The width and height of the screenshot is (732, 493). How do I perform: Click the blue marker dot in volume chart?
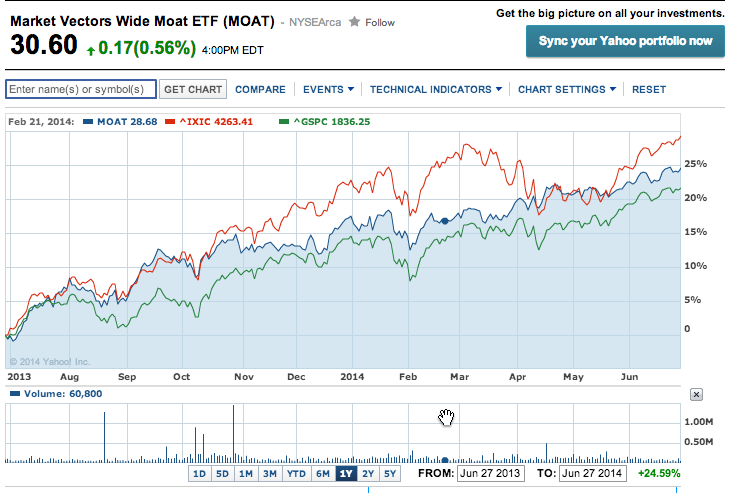click(x=445, y=460)
